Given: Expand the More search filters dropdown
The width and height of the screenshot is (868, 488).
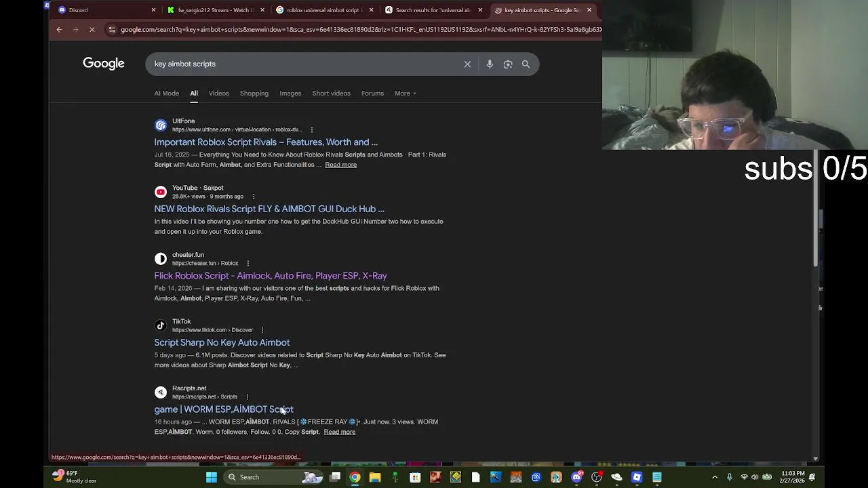Looking at the screenshot, I should [406, 93].
